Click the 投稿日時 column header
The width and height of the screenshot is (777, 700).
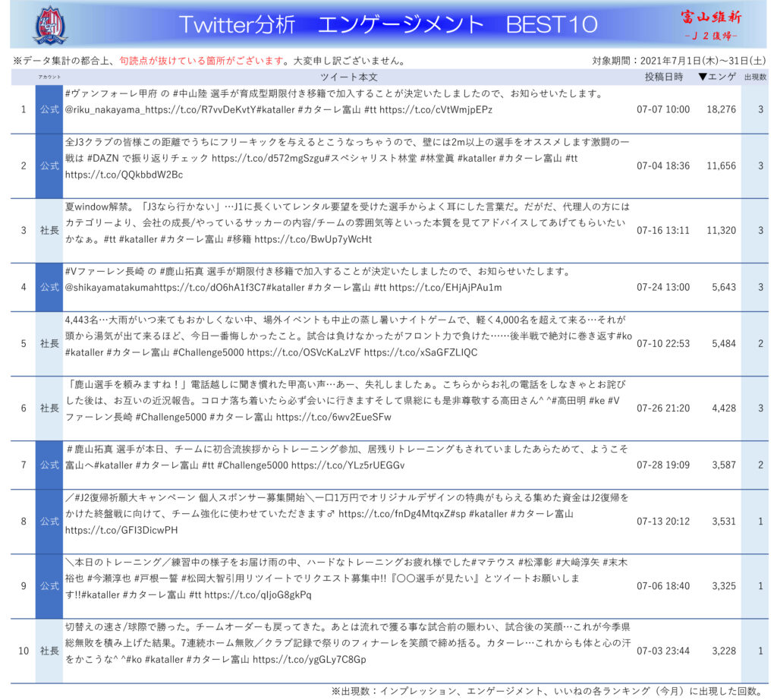[663, 77]
